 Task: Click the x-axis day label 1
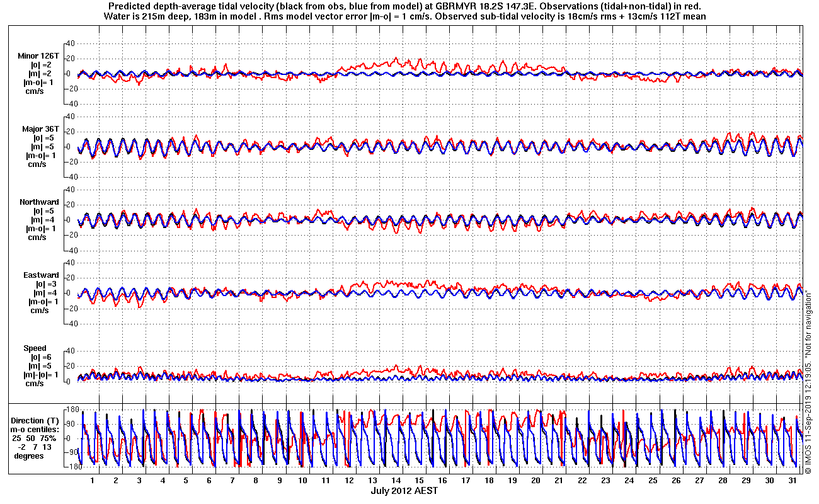pos(92,481)
